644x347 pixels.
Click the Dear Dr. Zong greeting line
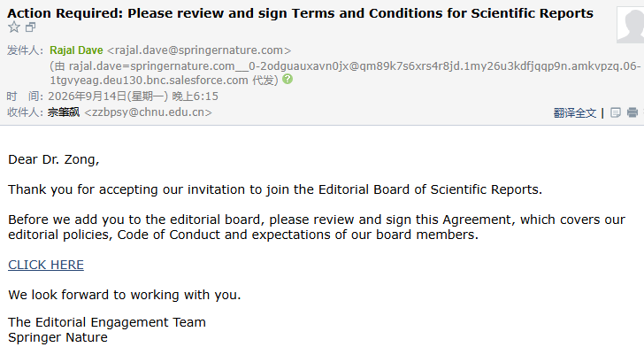click(x=54, y=159)
